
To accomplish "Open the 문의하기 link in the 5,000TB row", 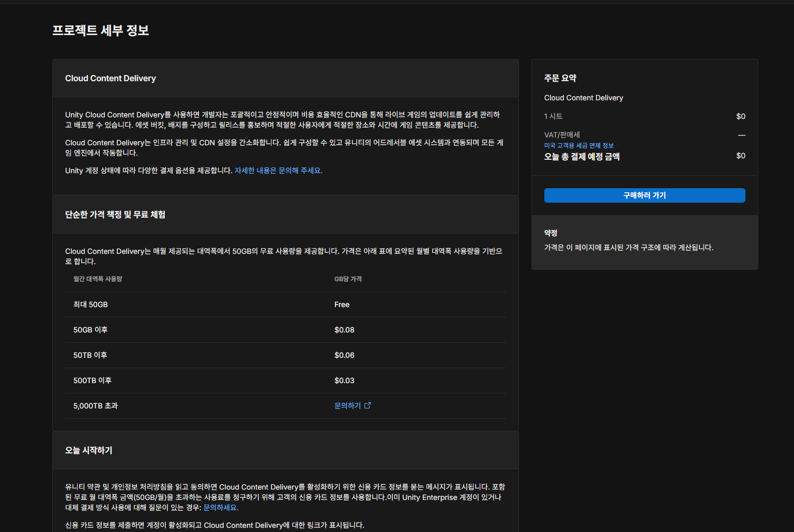I will tap(347, 406).
